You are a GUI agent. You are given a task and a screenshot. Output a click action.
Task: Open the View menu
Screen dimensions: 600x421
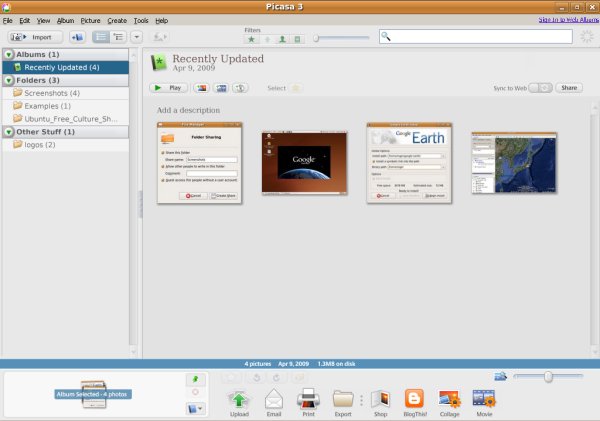(43, 21)
